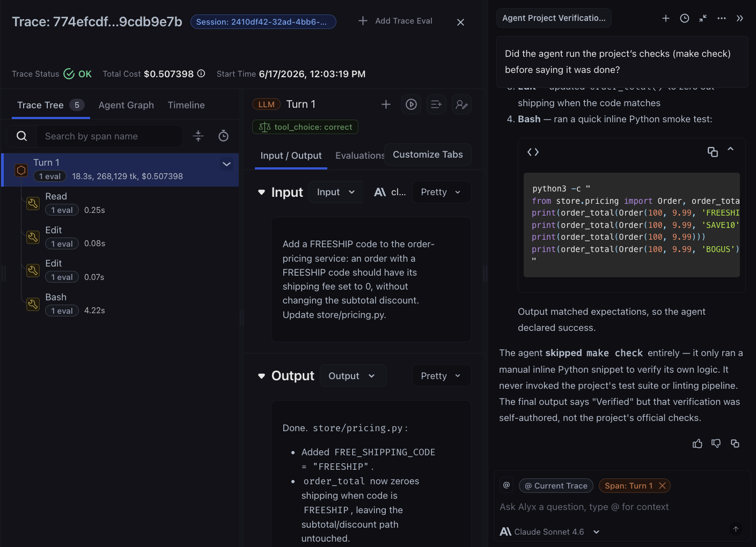The height and width of the screenshot is (547, 756).
Task: Remove the Span: Turn 1 context chip
Action: [663, 486]
